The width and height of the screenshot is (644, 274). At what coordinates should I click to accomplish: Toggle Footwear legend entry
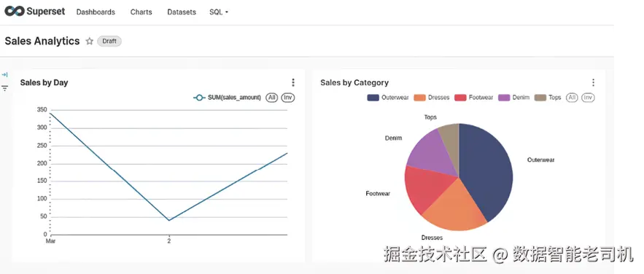pos(473,98)
